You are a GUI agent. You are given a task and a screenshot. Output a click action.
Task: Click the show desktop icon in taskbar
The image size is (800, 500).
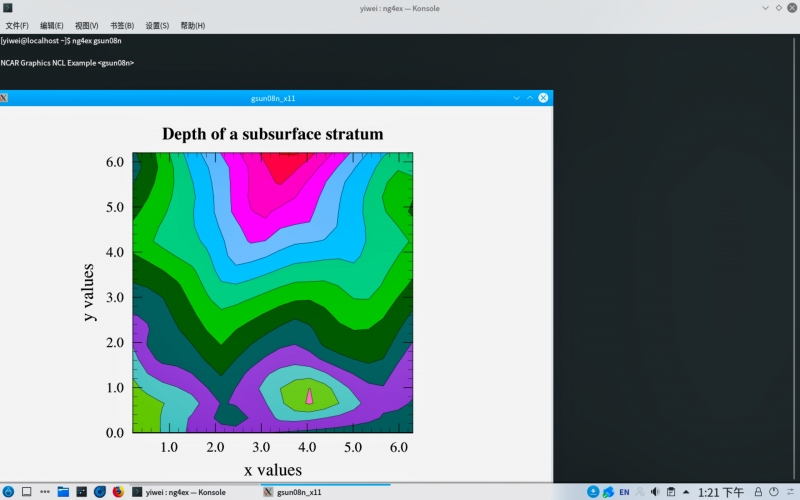[27, 492]
